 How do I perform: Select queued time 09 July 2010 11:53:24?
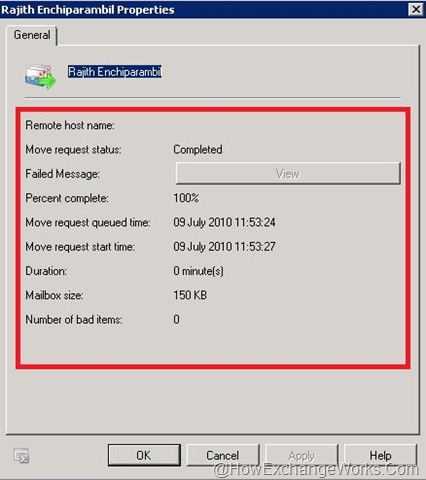pos(224,222)
